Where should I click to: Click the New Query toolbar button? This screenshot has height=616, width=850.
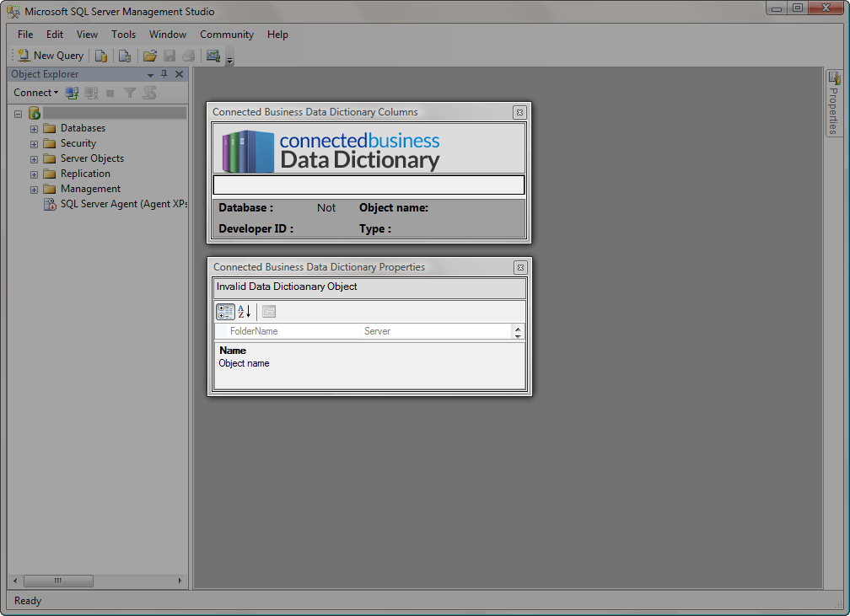pyautogui.click(x=51, y=56)
